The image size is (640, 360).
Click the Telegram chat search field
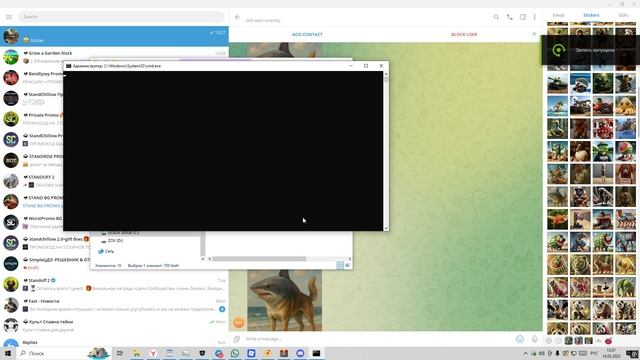[x=121, y=17]
